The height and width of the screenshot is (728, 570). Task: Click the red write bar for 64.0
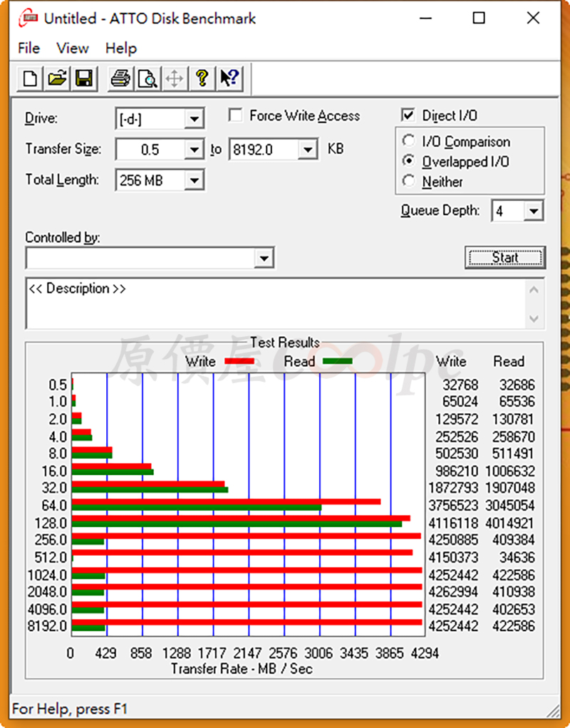(227, 501)
